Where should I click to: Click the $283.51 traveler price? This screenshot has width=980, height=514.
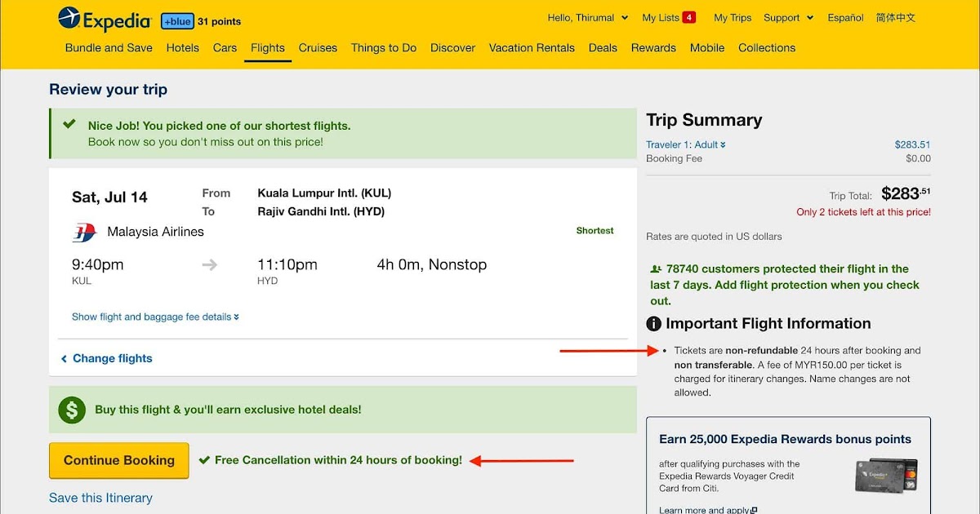[912, 144]
